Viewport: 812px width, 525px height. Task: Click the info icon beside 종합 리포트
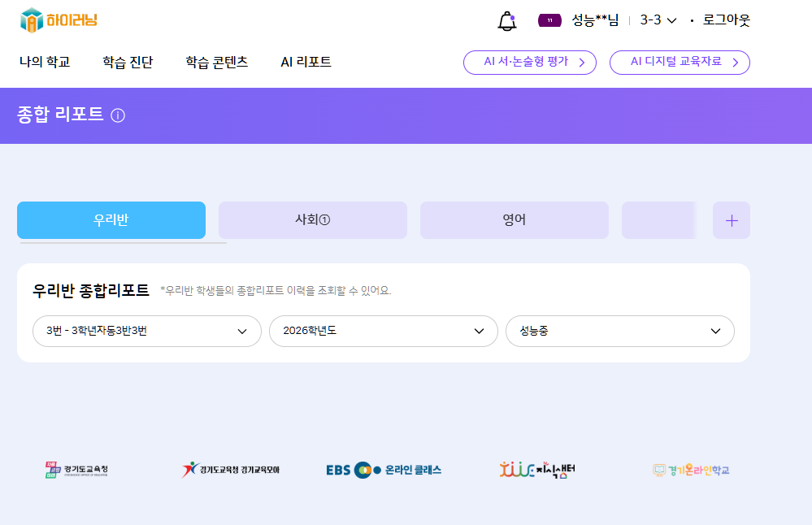[x=118, y=115]
